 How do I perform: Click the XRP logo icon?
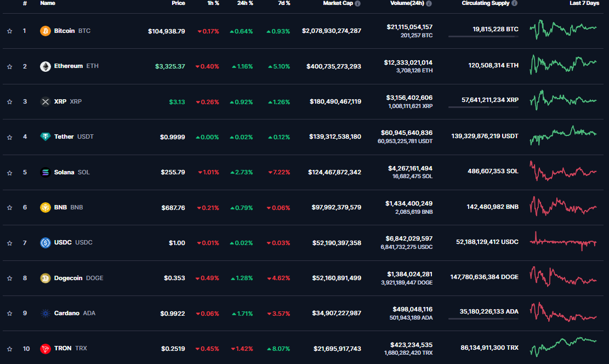point(45,101)
